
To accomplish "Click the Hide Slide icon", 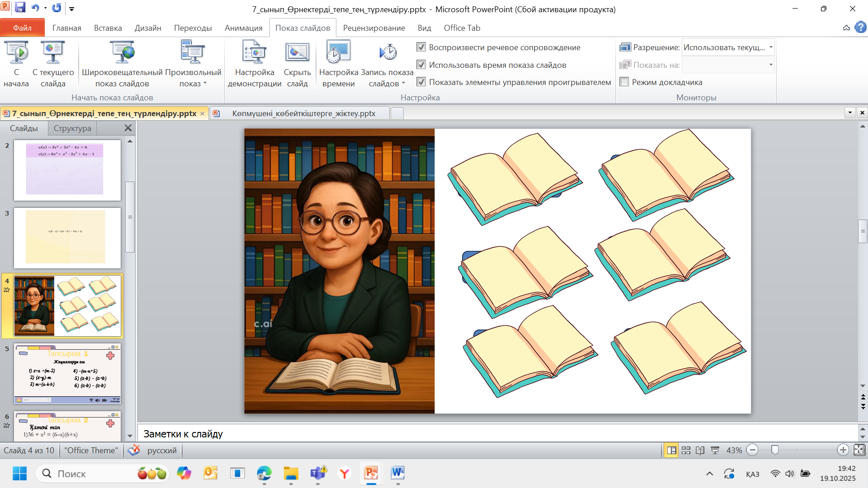I will (x=297, y=53).
